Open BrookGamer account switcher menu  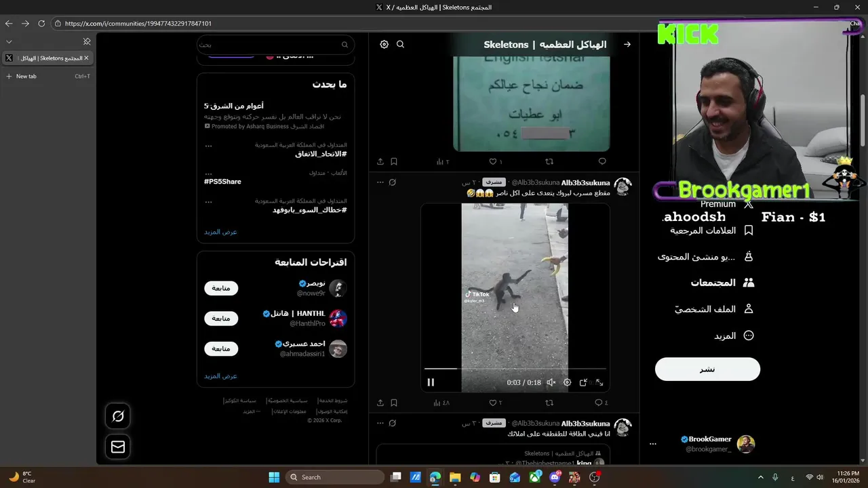click(x=702, y=444)
